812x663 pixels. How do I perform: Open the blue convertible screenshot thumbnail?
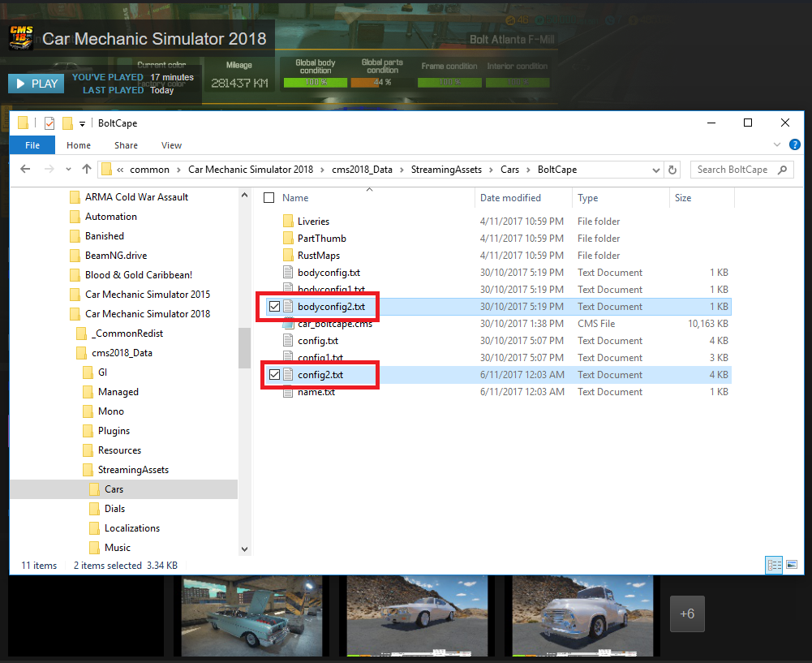[251, 615]
